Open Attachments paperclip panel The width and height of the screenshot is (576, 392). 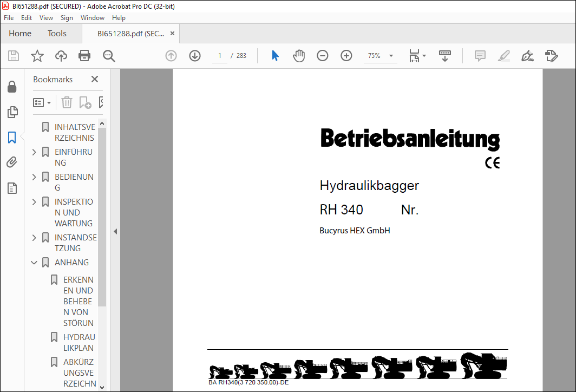tap(12, 162)
